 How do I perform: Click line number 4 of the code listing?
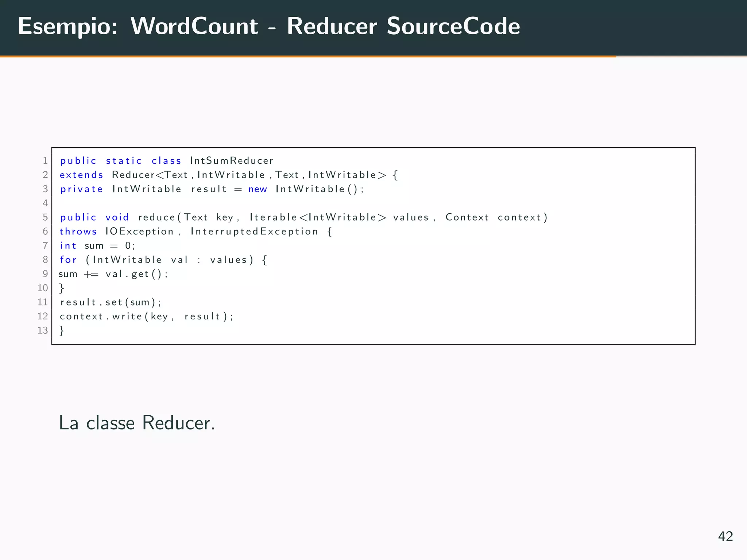45,203
